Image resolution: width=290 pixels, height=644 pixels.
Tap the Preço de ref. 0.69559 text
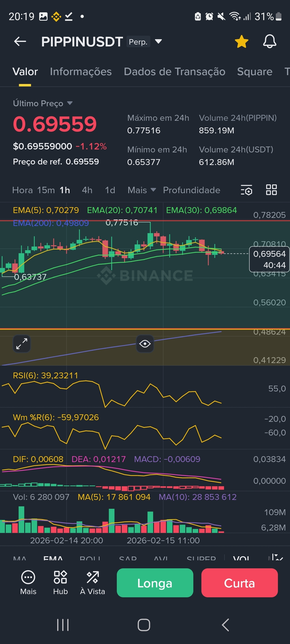pyautogui.click(x=56, y=162)
